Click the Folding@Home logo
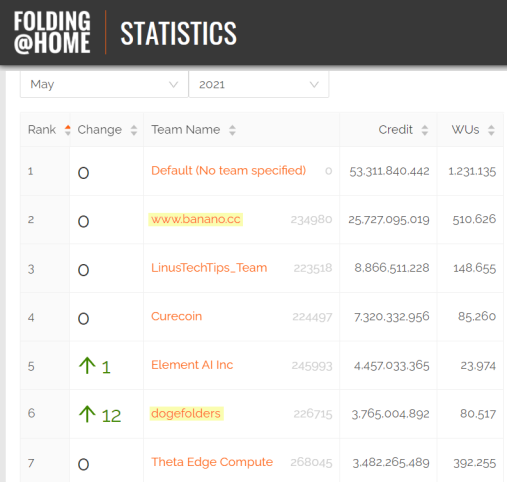Viewport: 507px width, 482px height. pyautogui.click(x=52, y=32)
